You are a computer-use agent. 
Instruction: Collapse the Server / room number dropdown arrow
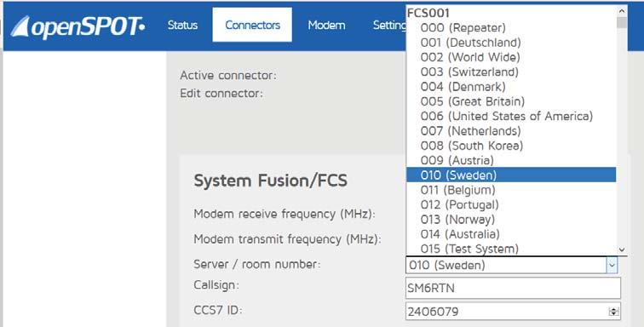click(x=612, y=266)
